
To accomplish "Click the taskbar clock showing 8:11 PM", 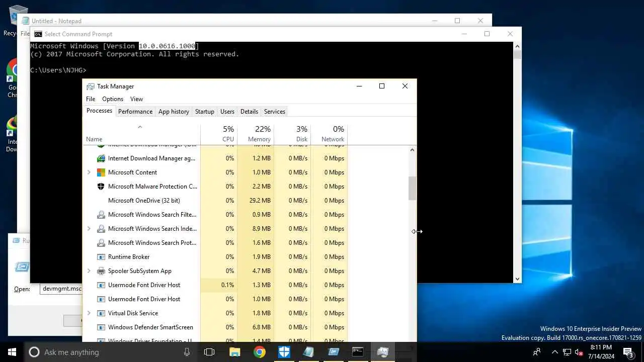I will coord(601,352).
